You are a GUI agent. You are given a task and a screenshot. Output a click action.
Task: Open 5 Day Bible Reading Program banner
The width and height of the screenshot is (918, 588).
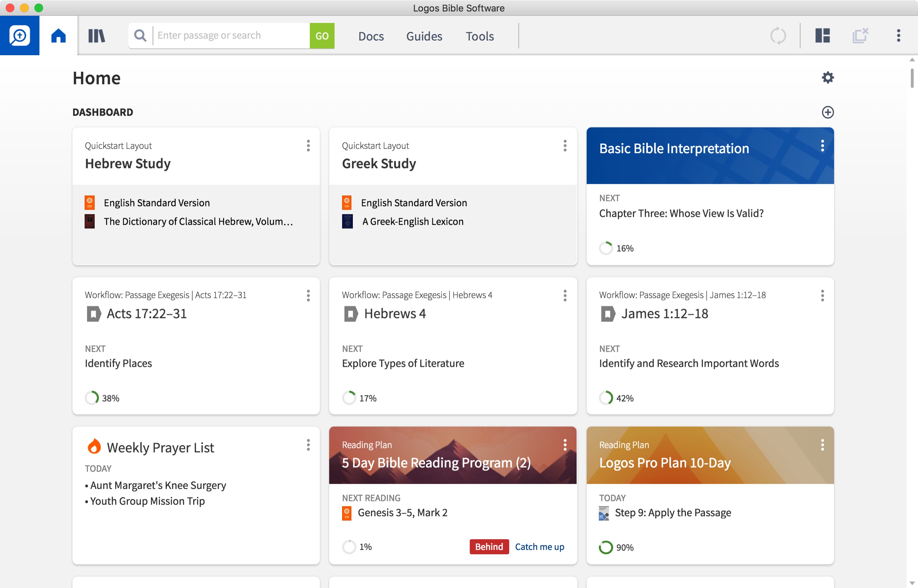[x=453, y=455]
